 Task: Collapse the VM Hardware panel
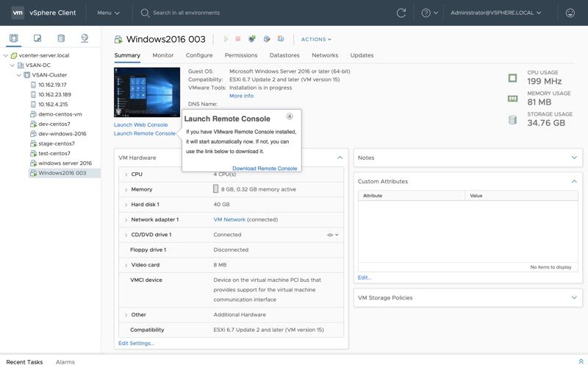click(x=340, y=158)
